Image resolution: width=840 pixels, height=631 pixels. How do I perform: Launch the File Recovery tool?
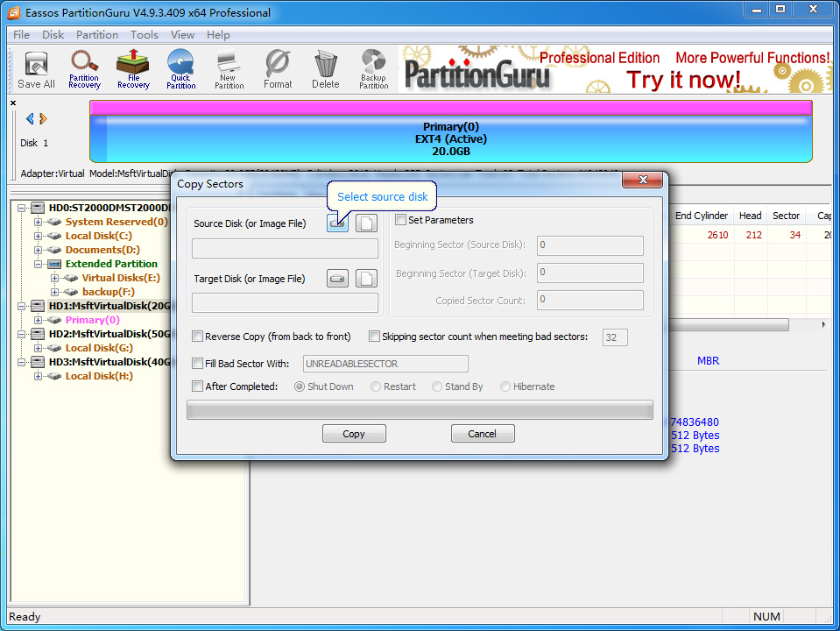point(133,70)
